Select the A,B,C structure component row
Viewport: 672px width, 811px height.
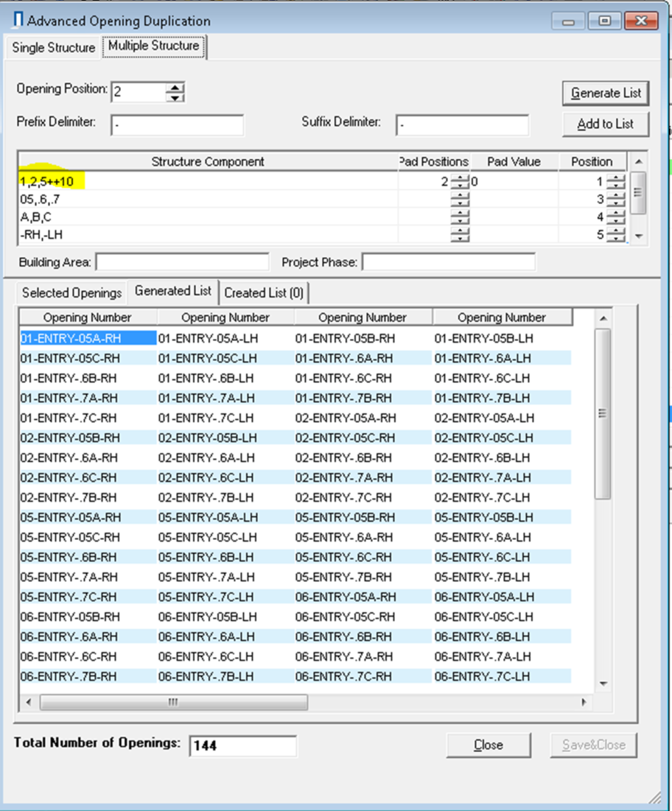208,217
